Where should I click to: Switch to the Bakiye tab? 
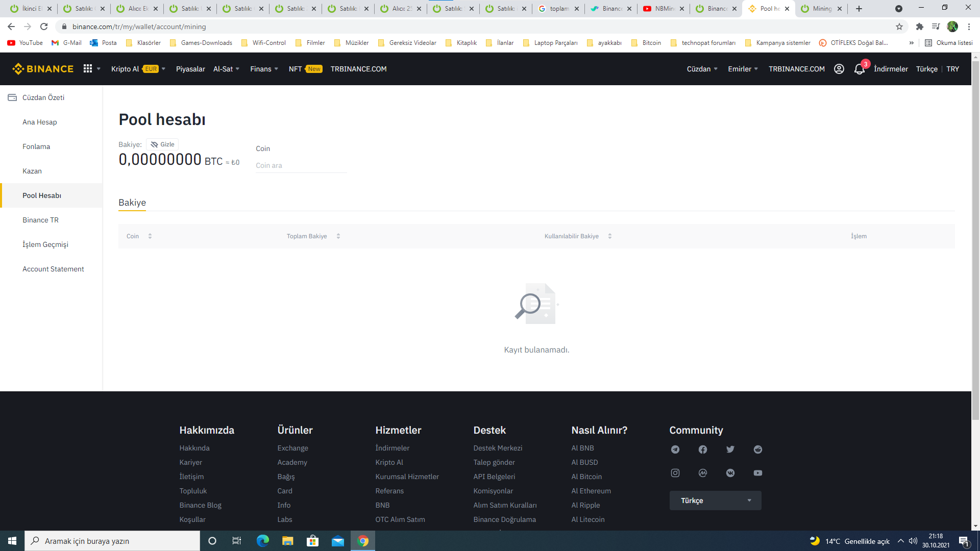coord(132,203)
